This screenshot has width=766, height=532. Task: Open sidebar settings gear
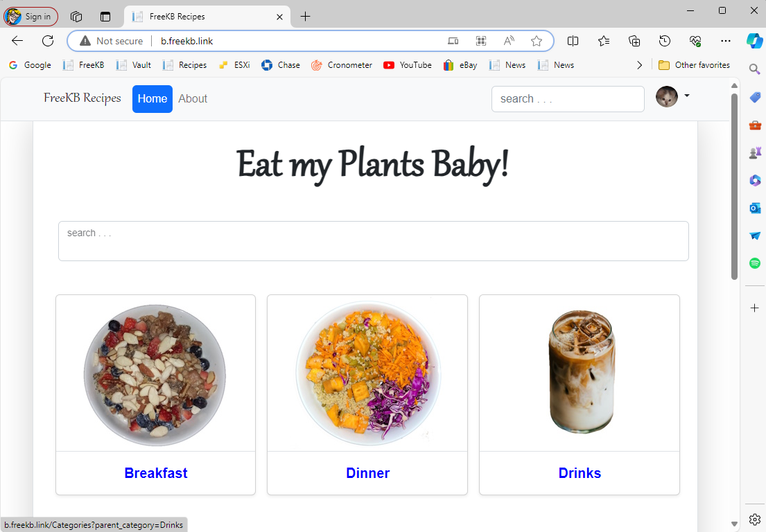(x=755, y=520)
